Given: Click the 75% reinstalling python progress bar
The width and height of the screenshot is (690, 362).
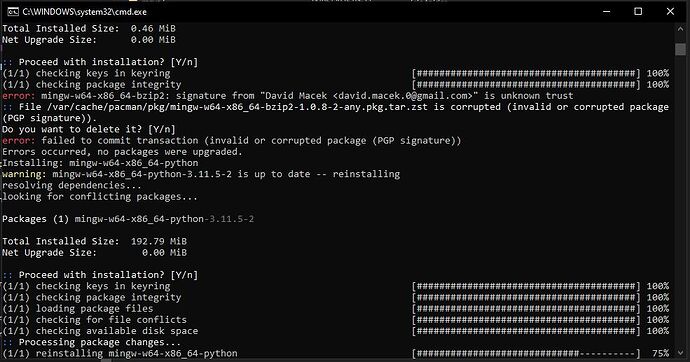Looking at the screenshot, I should pos(526,354).
